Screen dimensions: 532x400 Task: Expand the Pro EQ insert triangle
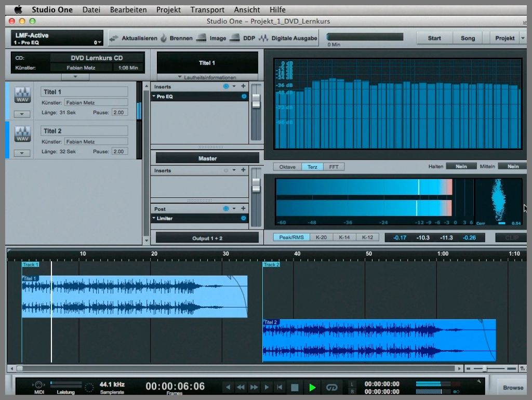click(154, 96)
